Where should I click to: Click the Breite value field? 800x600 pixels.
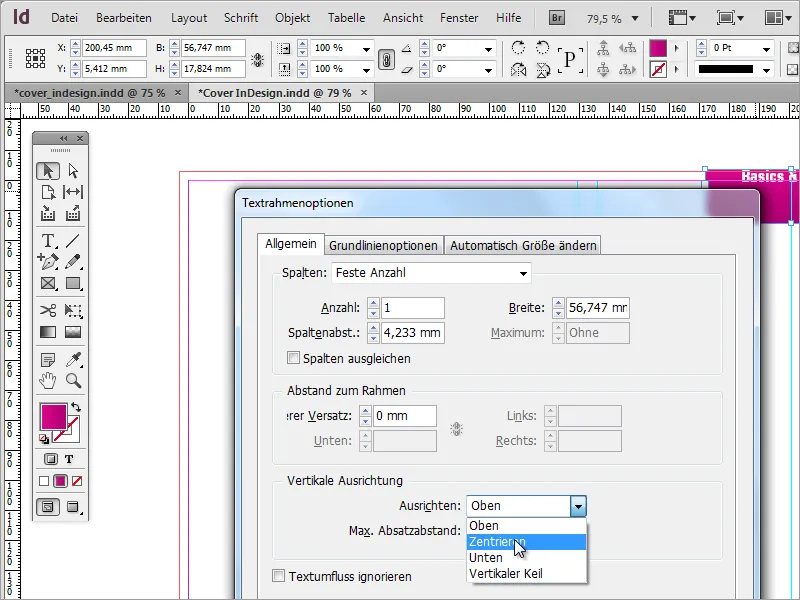click(597, 308)
